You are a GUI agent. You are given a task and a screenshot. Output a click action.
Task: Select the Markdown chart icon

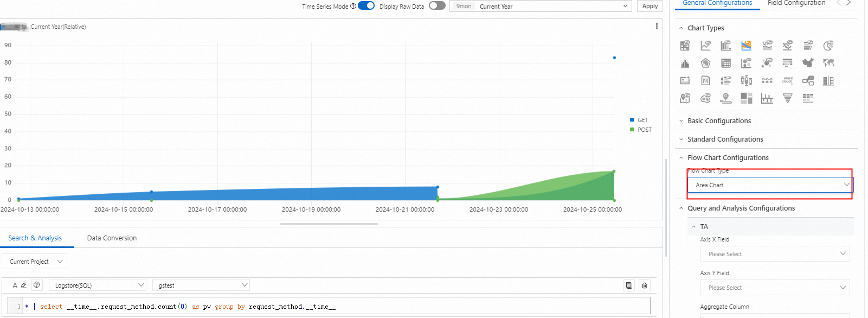pos(705,81)
